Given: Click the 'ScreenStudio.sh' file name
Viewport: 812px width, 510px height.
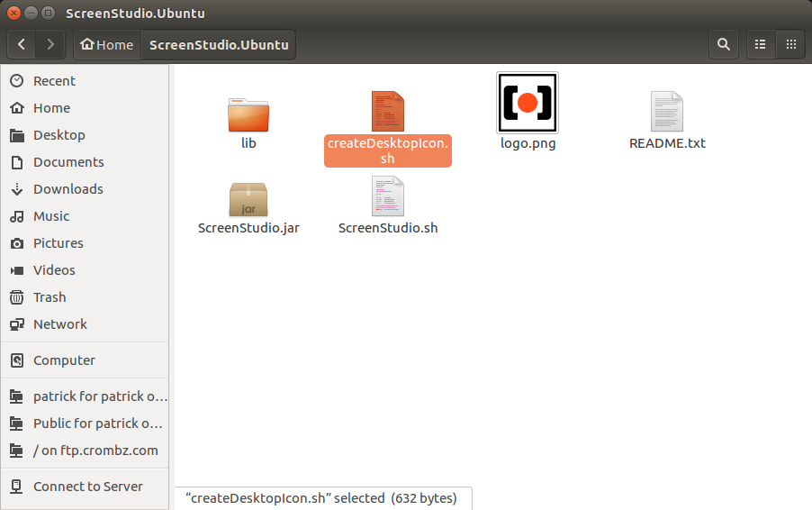Looking at the screenshot, I should [x=388, y=228].
